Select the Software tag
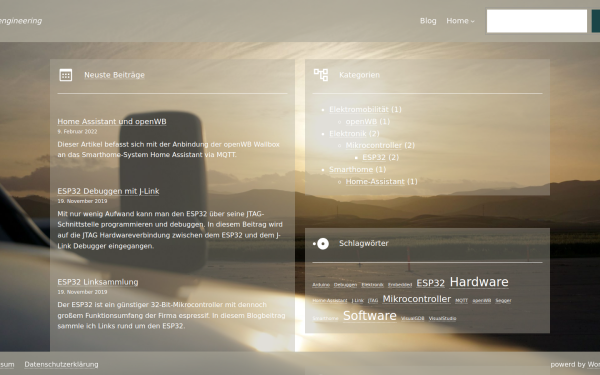The width and height of the screenshot is (600, 375). point(370,316)
